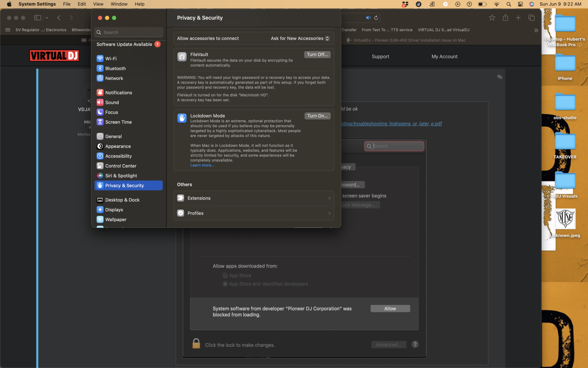Screen dimensions: 588x368
Task: Toggle Safari sidebar button
Action: point(38,18)
